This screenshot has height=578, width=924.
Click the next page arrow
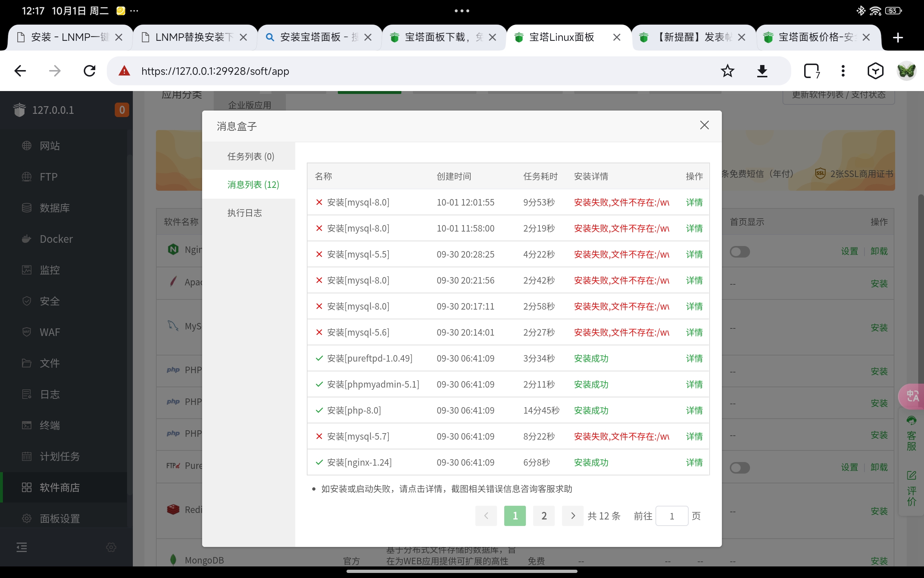point(572,516)
